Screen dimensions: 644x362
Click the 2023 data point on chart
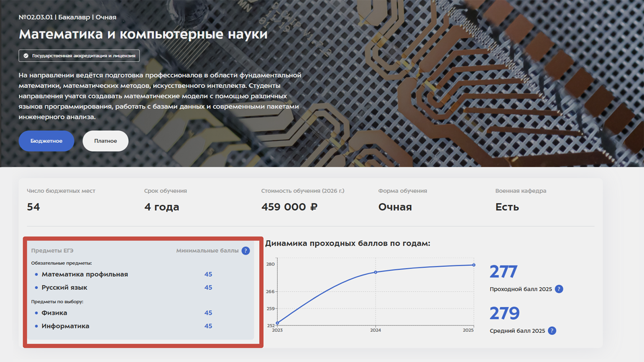coord(277,323)
